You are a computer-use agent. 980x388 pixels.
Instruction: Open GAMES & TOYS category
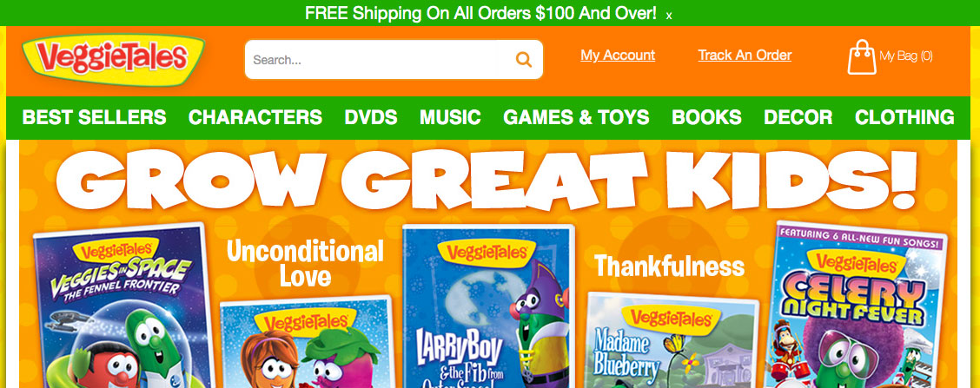[576, 117]
